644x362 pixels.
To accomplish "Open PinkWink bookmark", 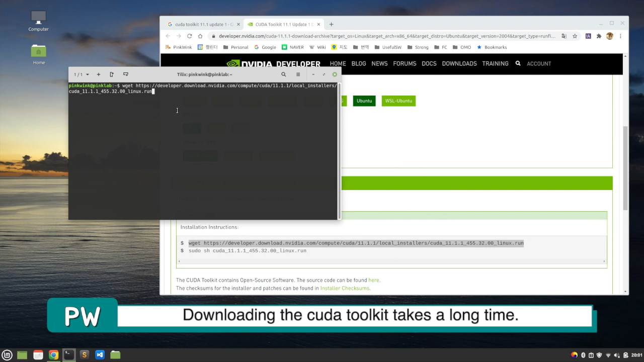I will tap(178, 47).
